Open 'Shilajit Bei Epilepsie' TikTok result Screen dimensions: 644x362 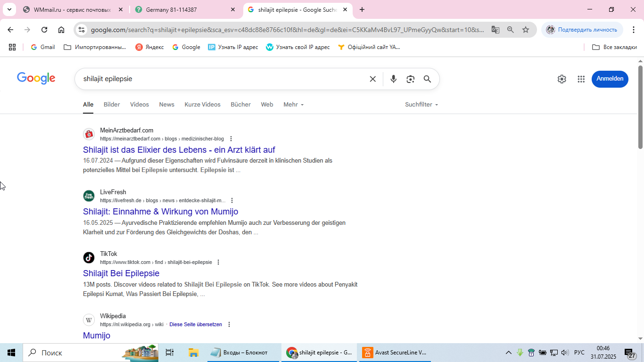pos(121,273)
